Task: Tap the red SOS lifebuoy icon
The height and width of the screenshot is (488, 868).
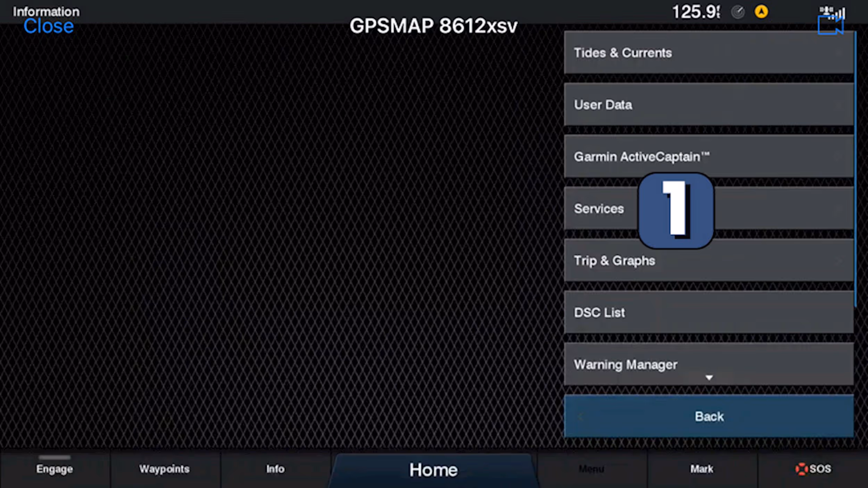Action: [x=801, y=469]
